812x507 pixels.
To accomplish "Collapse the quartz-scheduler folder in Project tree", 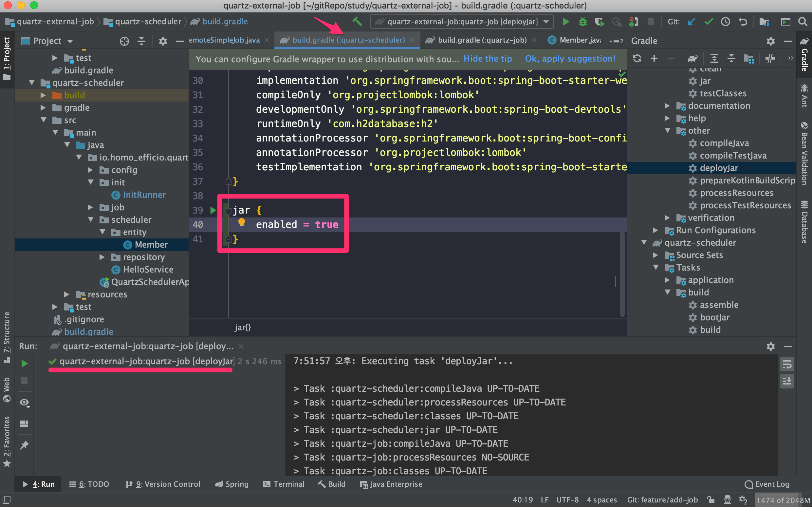I will (32, 83).
